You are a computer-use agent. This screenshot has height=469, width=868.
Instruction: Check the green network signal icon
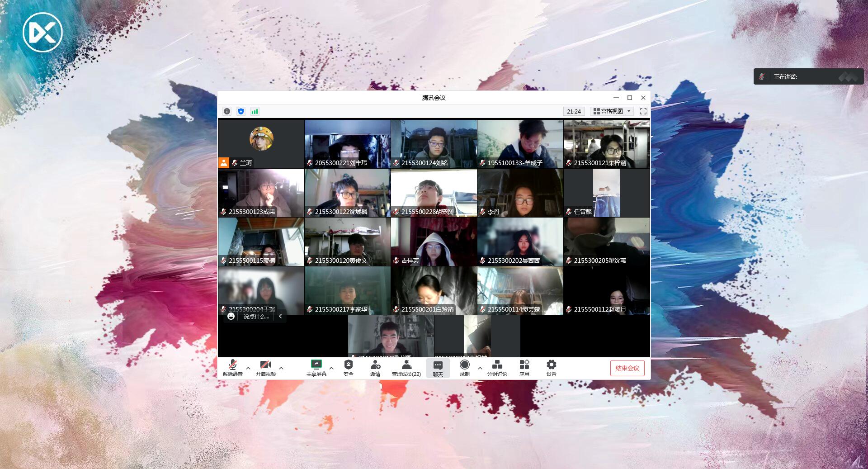pos(255,111)
